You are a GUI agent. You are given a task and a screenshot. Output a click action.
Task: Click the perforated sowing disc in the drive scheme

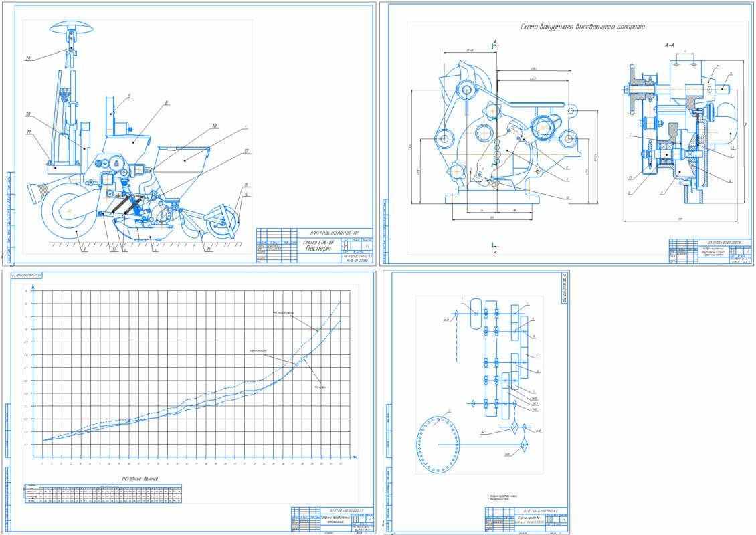[x=438, y=443]
